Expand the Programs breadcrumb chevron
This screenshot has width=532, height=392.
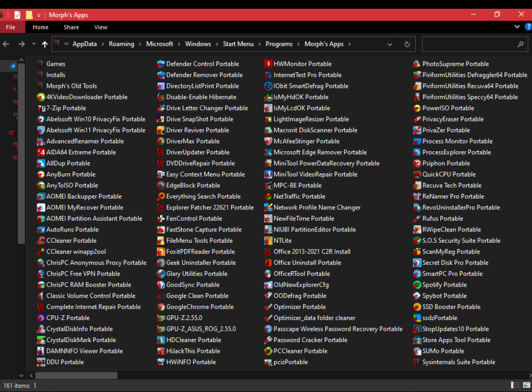(298, 44)
